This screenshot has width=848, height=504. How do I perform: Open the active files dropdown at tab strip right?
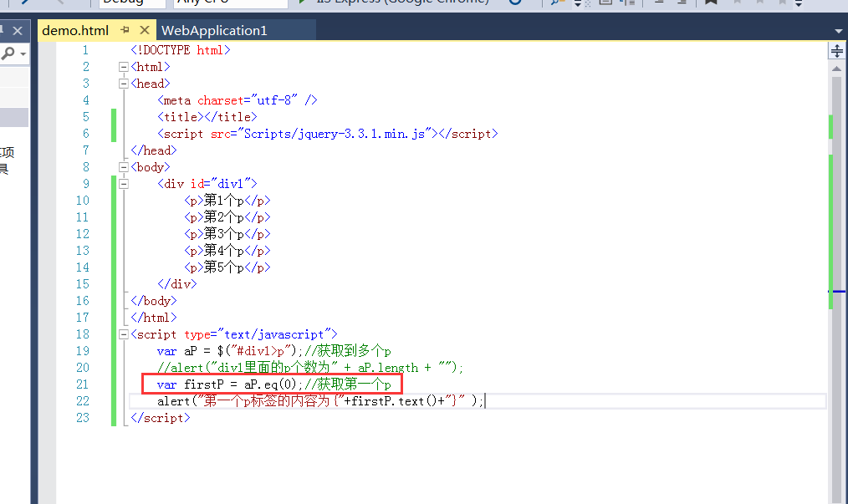point(839,31)
